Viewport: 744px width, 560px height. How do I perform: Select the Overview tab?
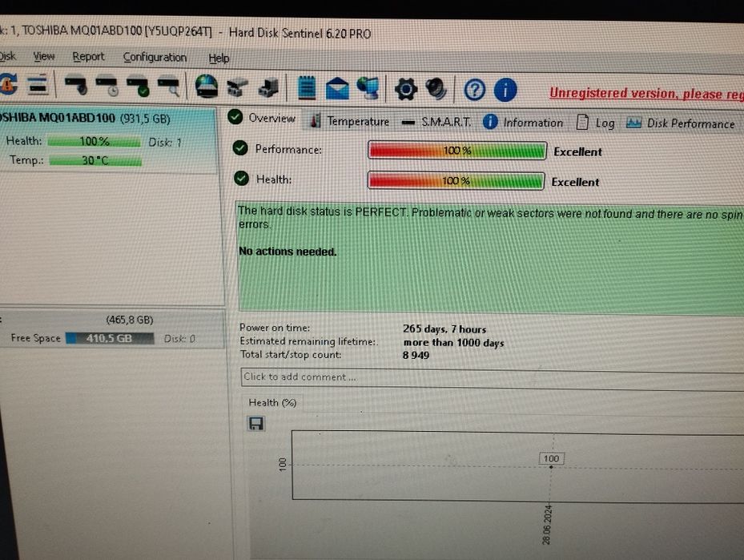(x=262, y=118)
